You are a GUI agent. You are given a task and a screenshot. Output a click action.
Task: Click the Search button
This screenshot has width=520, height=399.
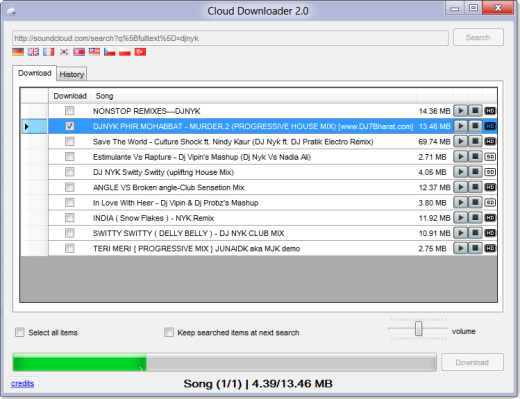478,37
